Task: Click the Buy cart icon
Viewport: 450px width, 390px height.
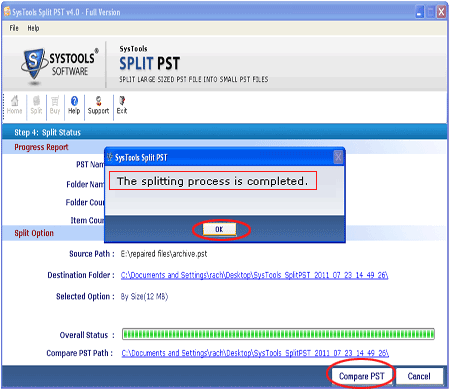Action: pyautogui.click(x=55, y=105)
